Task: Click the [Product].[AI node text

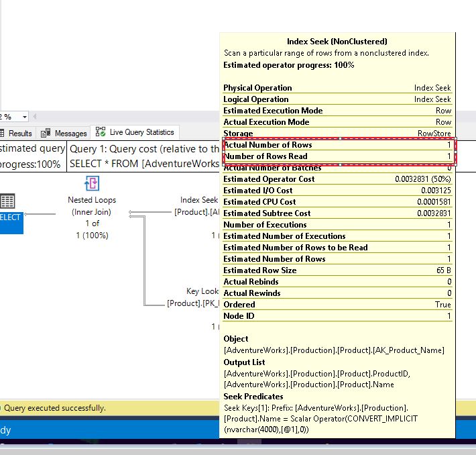Action: point(196,212)
